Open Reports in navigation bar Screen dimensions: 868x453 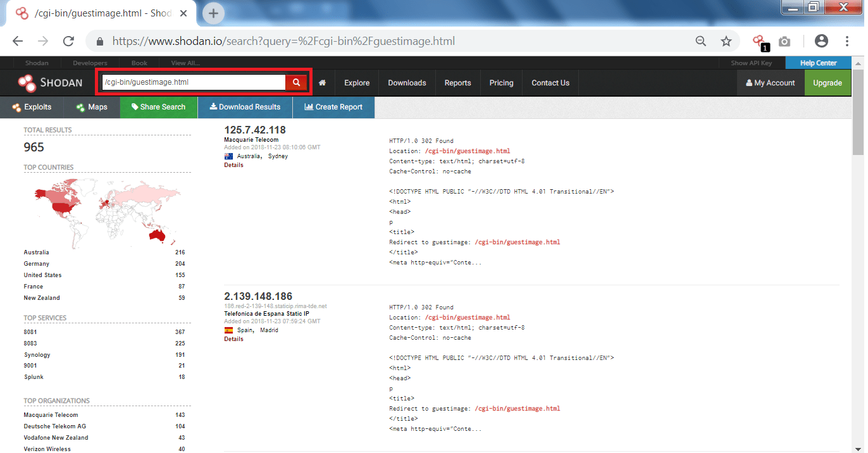457,83
